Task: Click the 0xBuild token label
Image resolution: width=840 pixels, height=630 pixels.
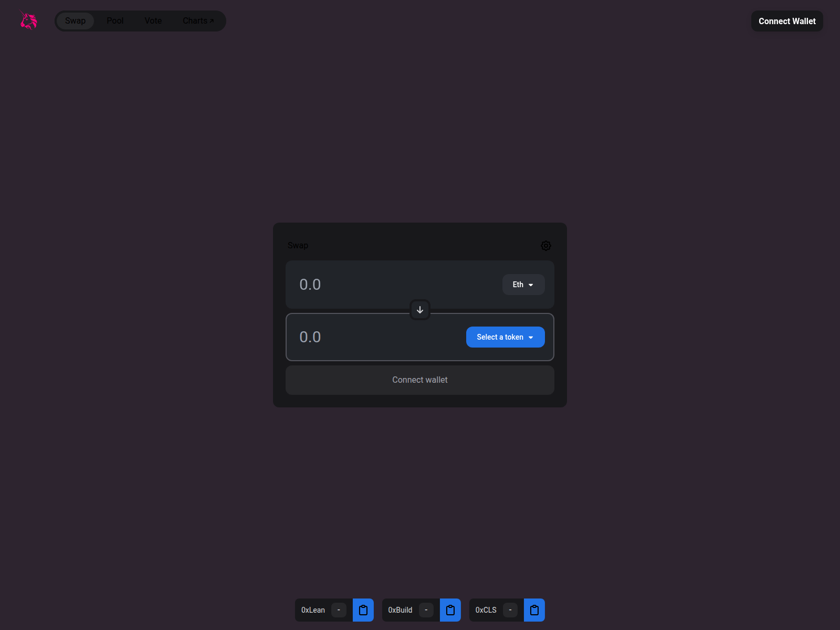Action: (x=400, y=610)
